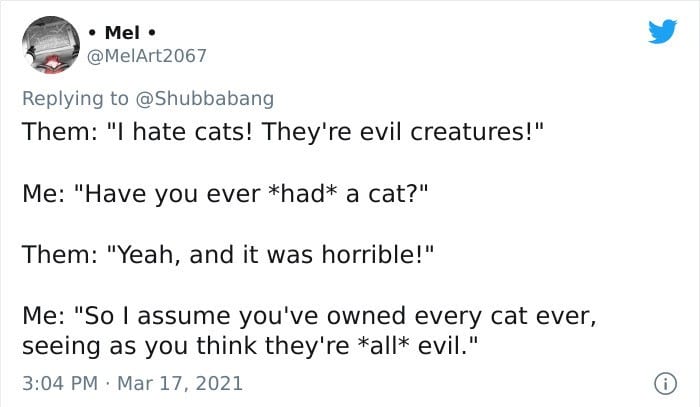Image resolution: width=700 pixels, height=407 pixels.
Task: Click the 3:04 PM timestamp
Action: (60, 383)
